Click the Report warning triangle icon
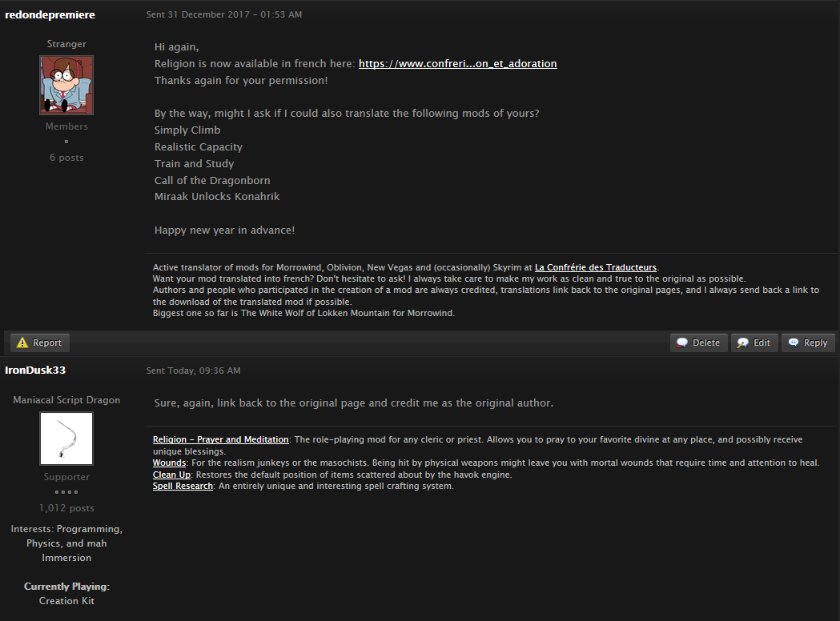Image resolution: width=840 pixels, height=621 pixels. (x=22, y=343)
